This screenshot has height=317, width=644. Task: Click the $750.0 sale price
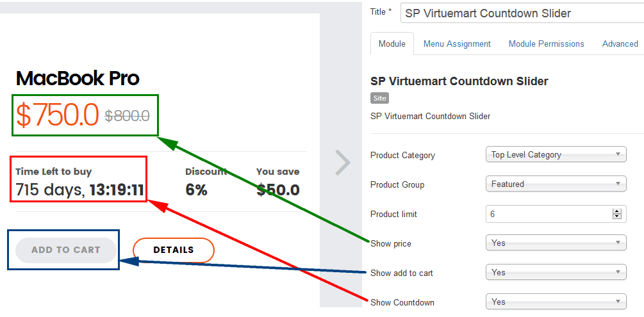coord(58,115)
